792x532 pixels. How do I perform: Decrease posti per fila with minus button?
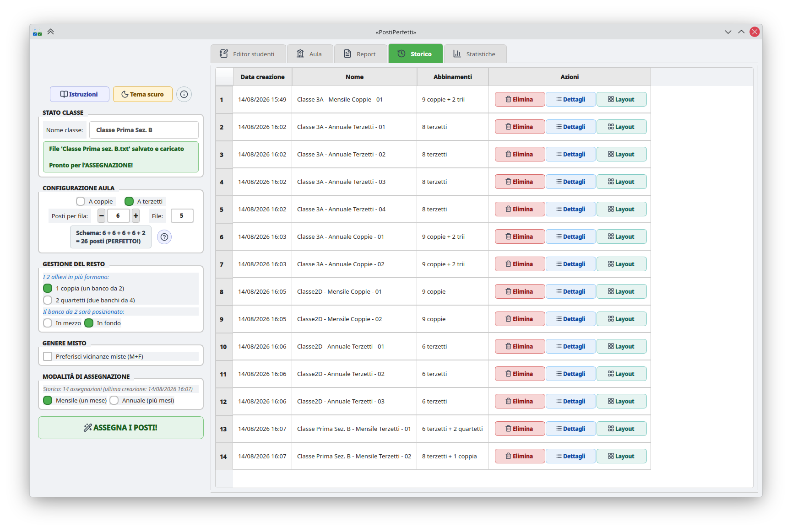coord(102,216)
